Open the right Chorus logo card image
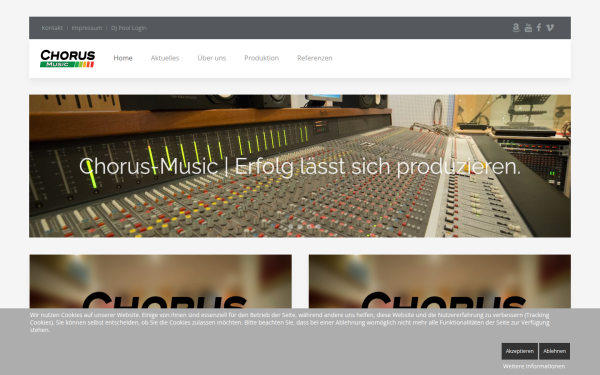Viewport: 600px width, 375px height. [440, 282]
